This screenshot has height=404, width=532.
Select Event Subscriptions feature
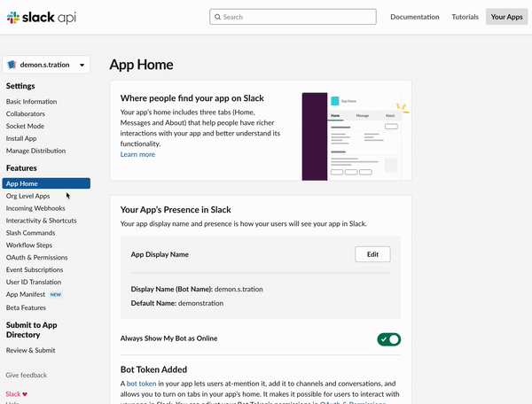35,269
